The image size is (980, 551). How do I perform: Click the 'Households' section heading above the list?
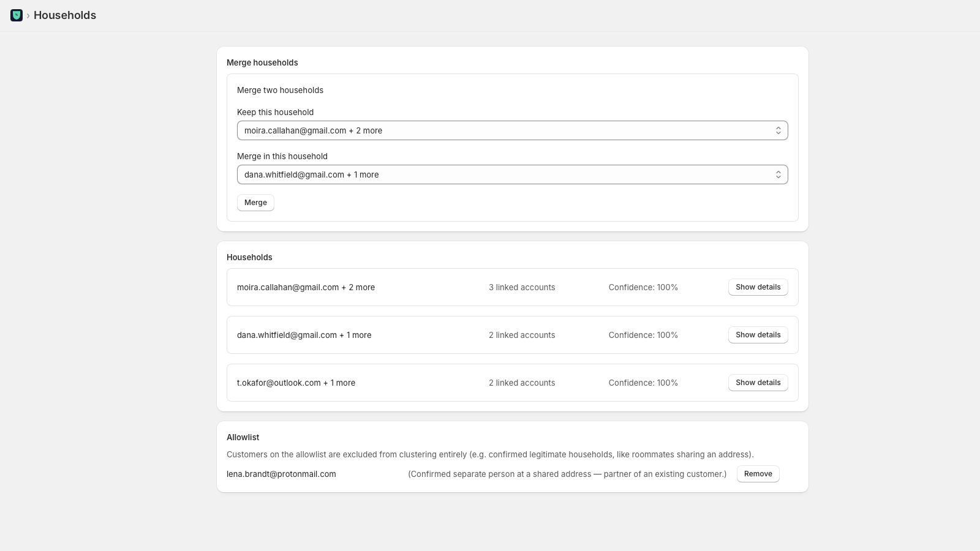[249, 257]
